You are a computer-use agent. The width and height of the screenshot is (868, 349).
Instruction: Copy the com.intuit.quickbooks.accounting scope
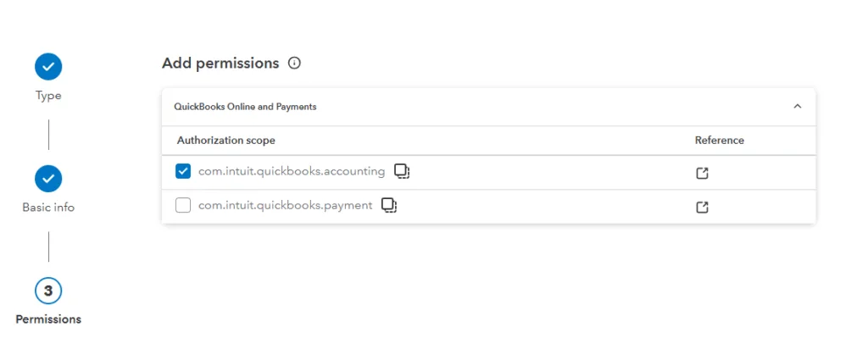(x=402, y=171)
